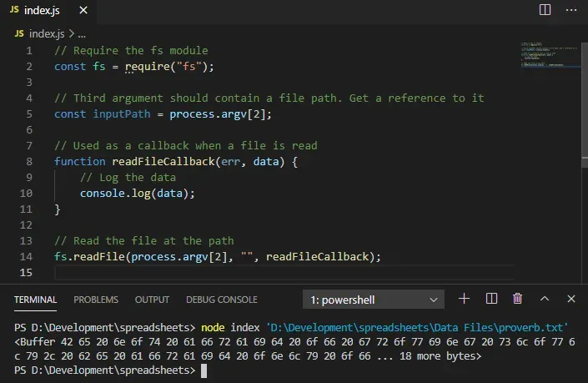Select the TERMINAL panel tab

click(35, 300)
